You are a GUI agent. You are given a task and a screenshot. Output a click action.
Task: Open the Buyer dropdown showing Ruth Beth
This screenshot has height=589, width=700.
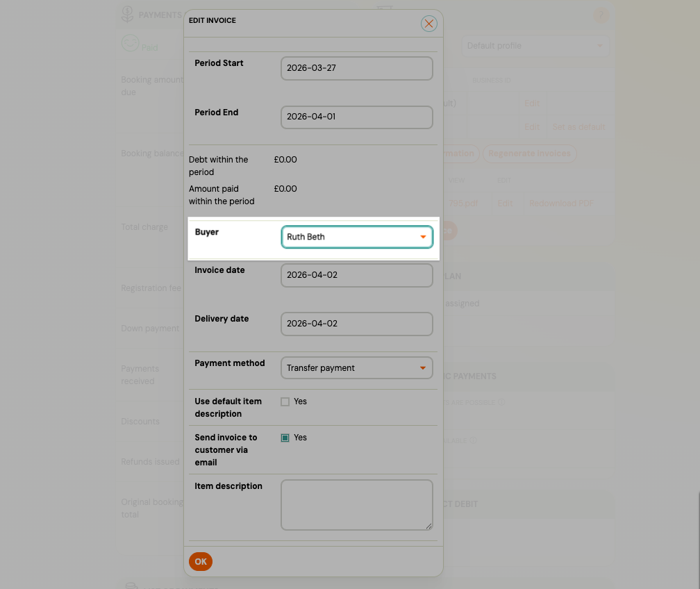(x=356, y=237)
